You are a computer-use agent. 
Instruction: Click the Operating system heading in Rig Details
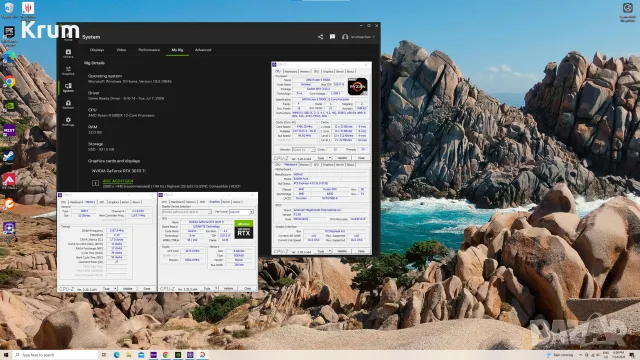[105, 76]
